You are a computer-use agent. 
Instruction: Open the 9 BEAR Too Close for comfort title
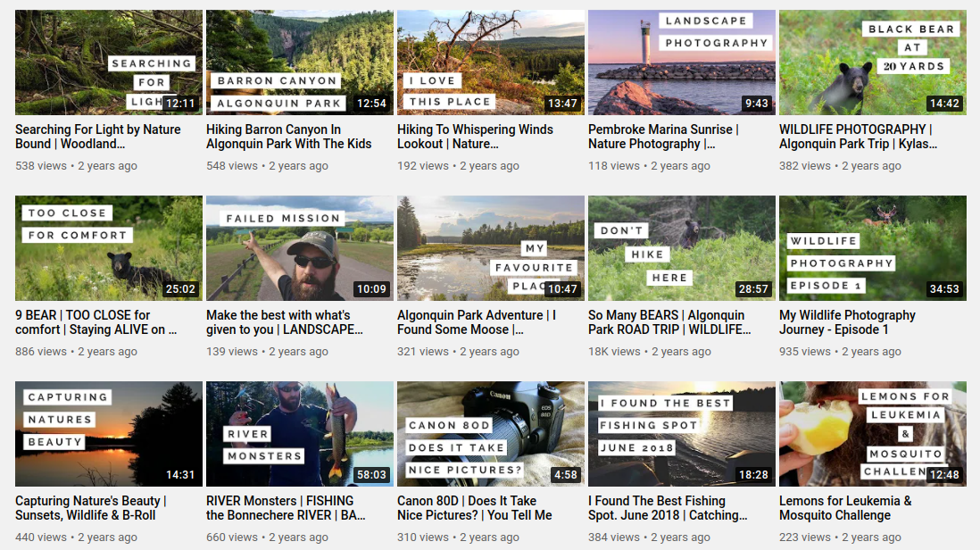(x=96, y=322)
